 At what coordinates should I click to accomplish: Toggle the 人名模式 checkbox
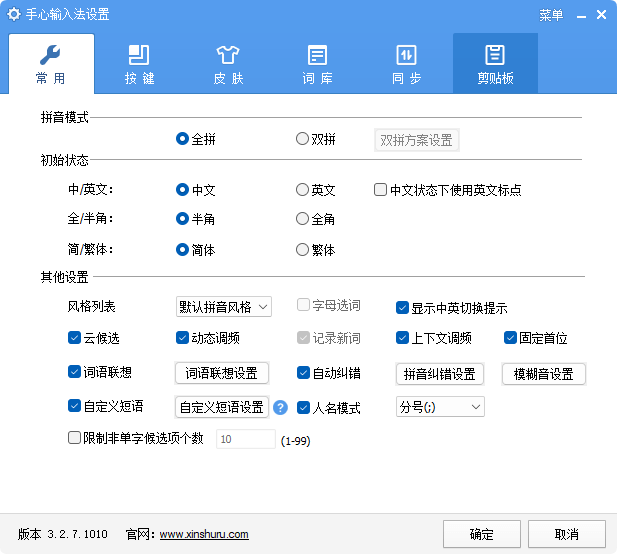303,408
